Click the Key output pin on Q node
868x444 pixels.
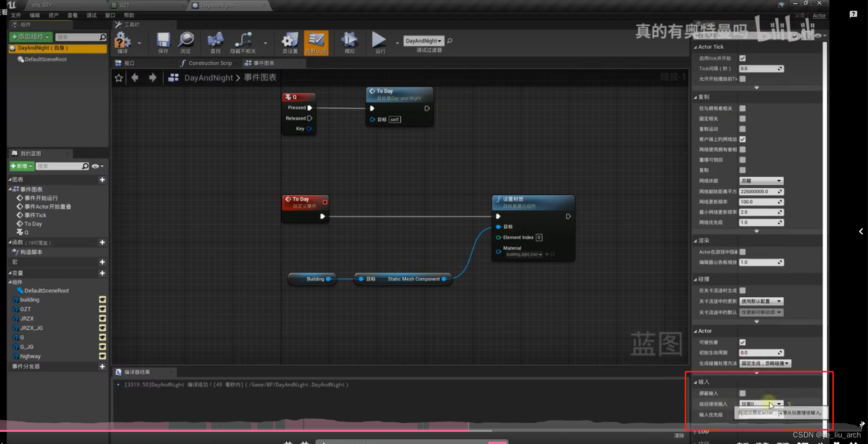[x=309, y=129]
